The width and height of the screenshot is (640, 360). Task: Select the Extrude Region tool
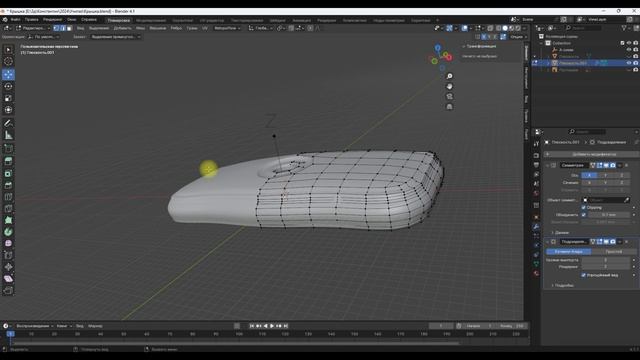tap(8, 161)
